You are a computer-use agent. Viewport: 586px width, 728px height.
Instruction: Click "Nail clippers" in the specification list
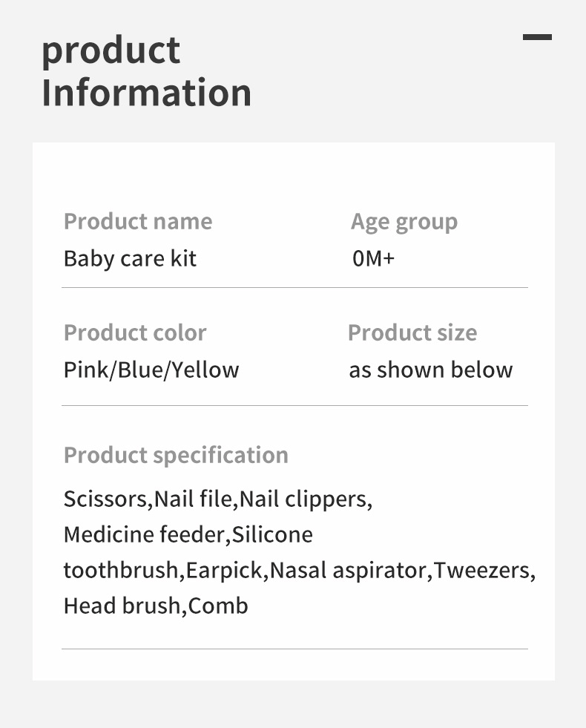click(x=303, y=499)
